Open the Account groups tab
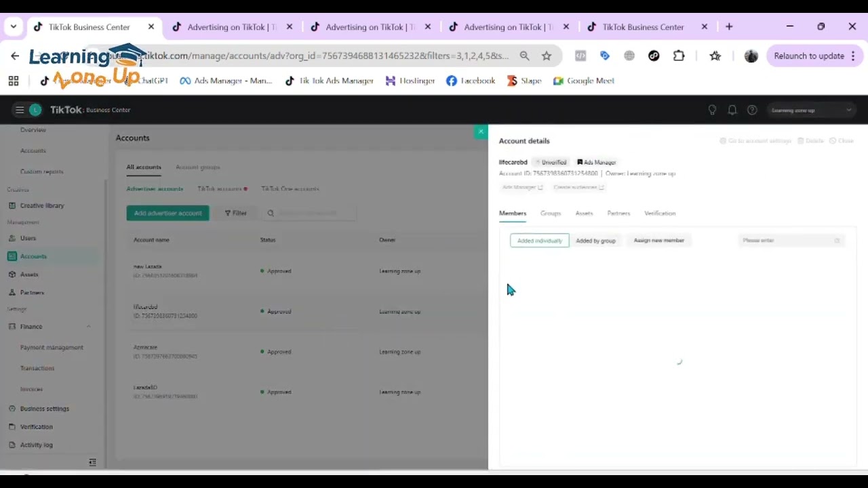Viewport: 868px width, 488px height. pyautogui.click(x=197, y=167)
